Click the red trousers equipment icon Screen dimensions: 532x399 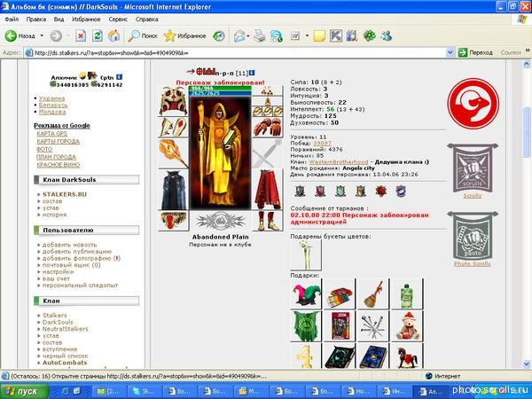click(268, 190)
